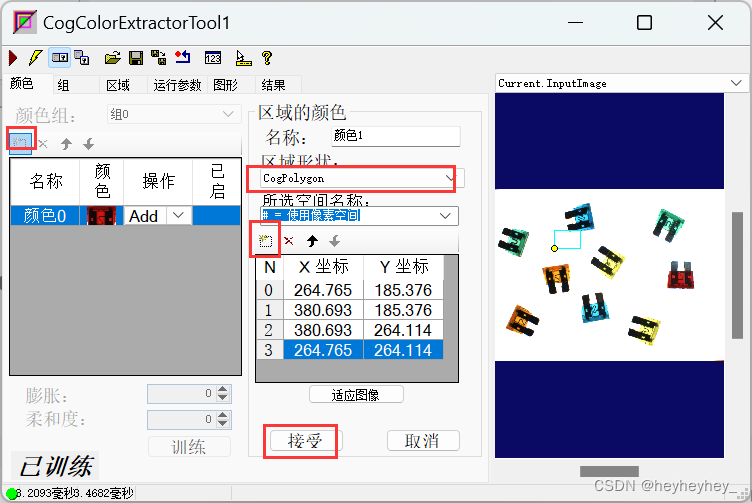Click the image view horizontal scrollbar thumb
The height and width of the screenshot is (503, 752).
pyautogui.click(x=609, y=471)
